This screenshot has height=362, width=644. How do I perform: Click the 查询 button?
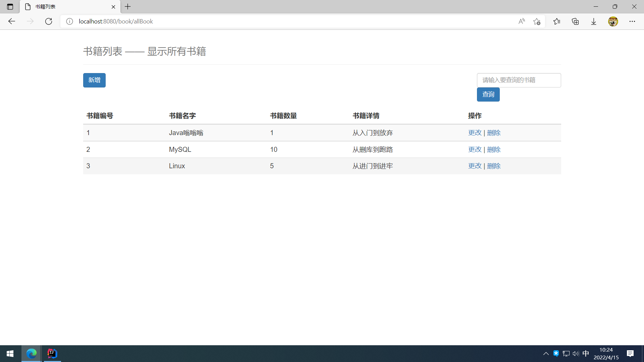point(488,95)
